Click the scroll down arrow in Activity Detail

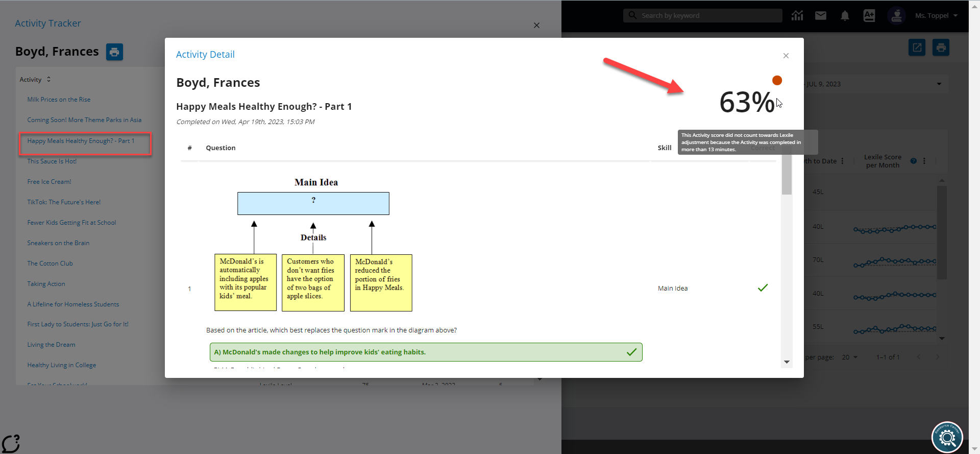(787, 362)
